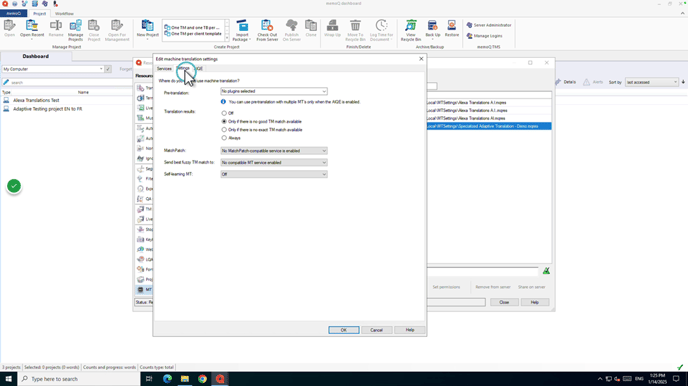Click Help in the Resource console
Image resolution: width=688 pixels, height=386 pixels.
click(534, 302)
